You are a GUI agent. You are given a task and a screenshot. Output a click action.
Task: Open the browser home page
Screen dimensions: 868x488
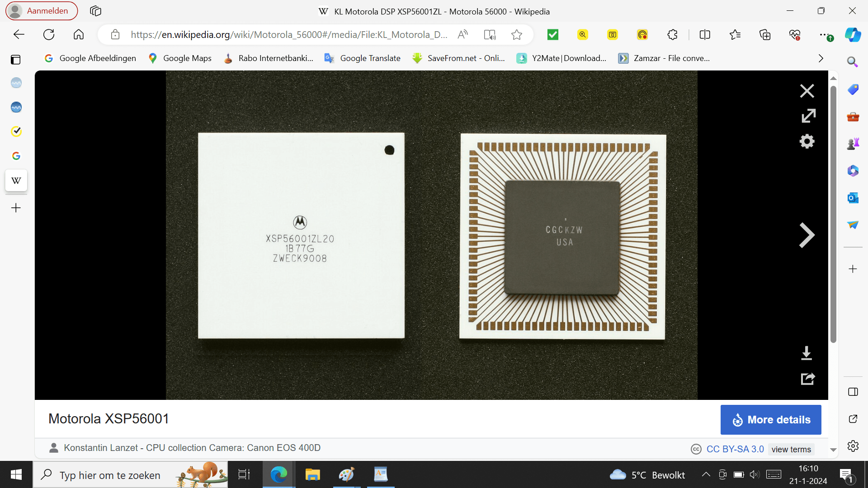[79, 35]
